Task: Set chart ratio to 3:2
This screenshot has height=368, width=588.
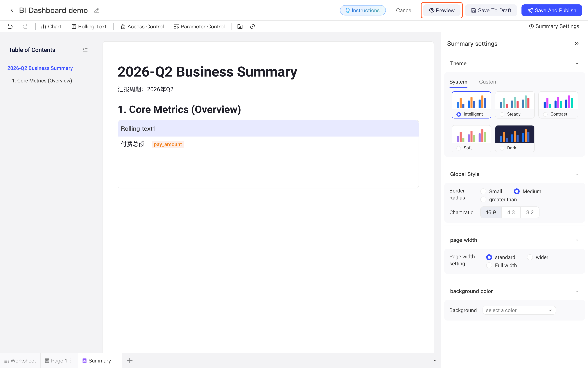Action: [530, 212]
